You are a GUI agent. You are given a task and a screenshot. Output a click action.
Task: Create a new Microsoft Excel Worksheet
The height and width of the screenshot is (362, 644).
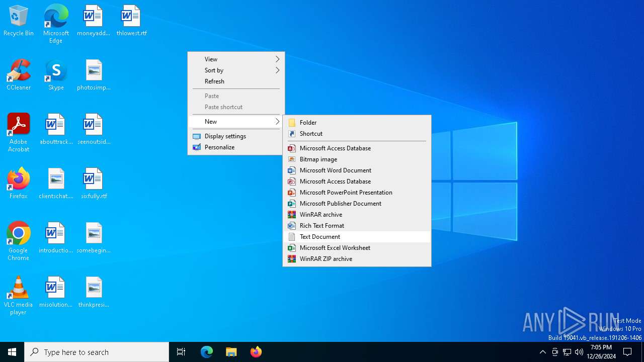357,248
